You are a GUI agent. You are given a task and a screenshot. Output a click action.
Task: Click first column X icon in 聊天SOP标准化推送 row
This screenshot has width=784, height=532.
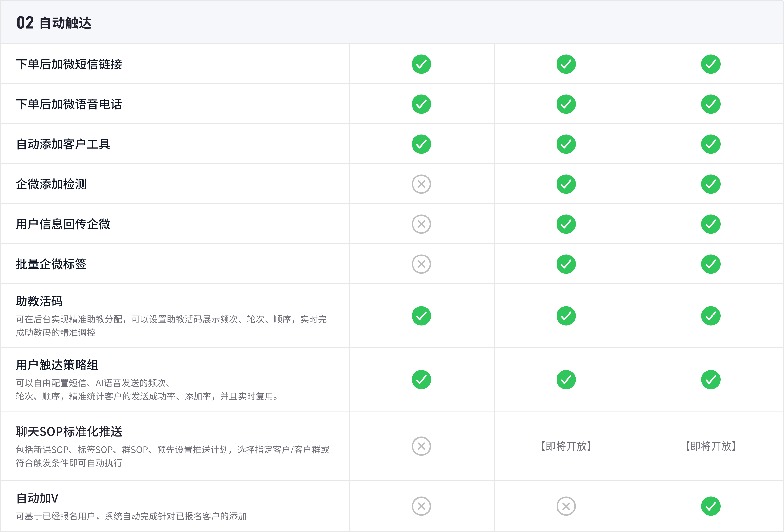tap(421, 446)
